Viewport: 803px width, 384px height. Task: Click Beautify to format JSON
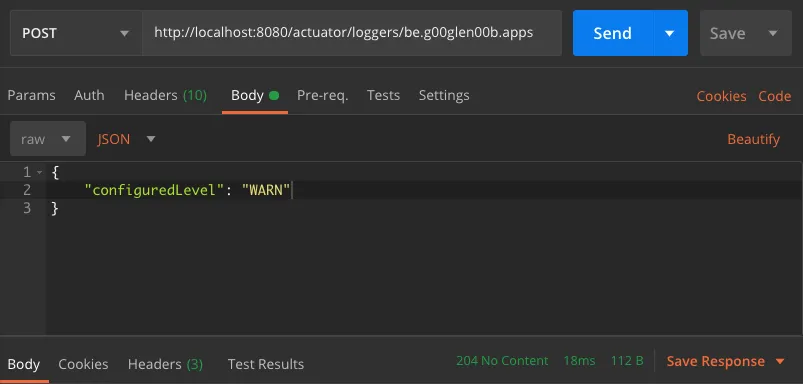[x=753, y=139]
